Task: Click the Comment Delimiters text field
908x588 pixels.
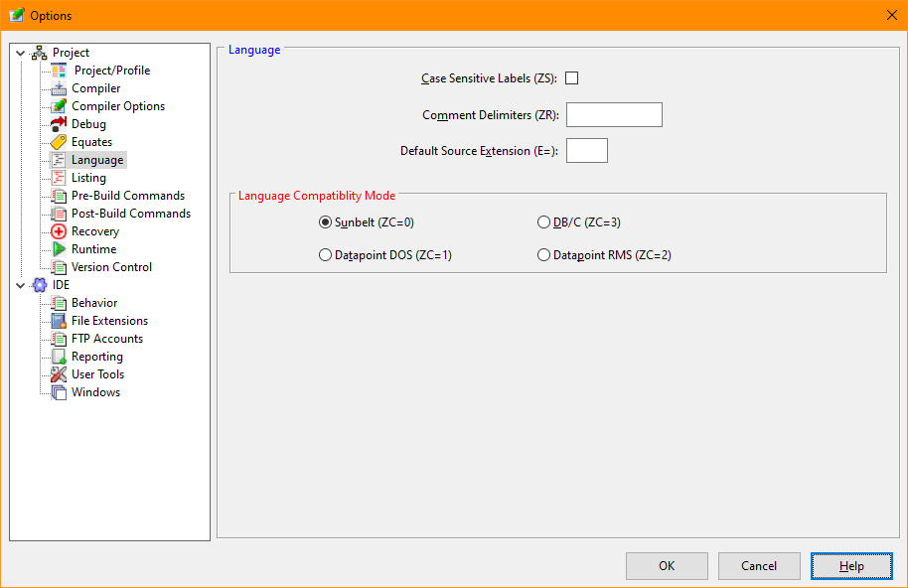Action: point(614,115)
